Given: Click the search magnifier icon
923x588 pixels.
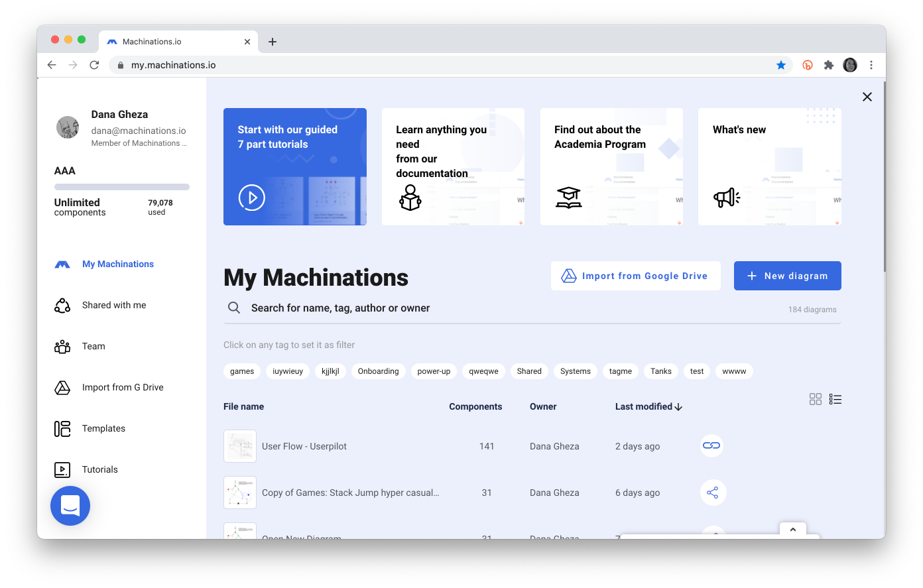Looking at the screenshot, I should (234, 308).
